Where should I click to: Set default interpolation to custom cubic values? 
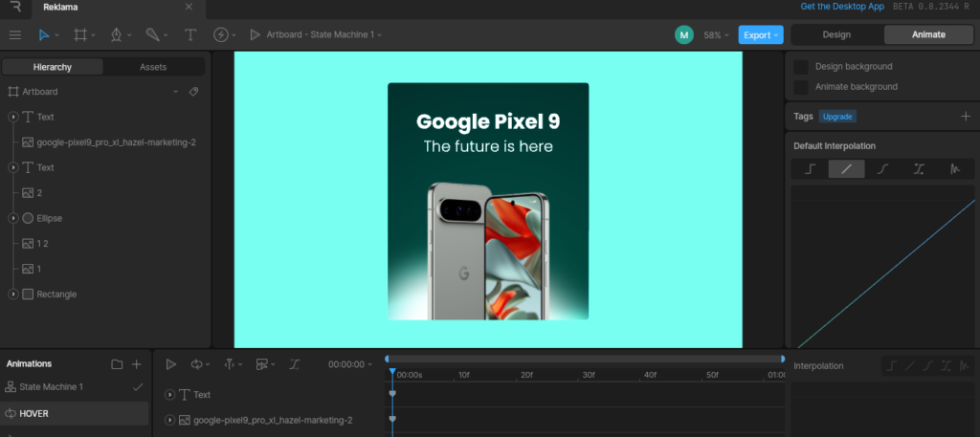[919, 169]
